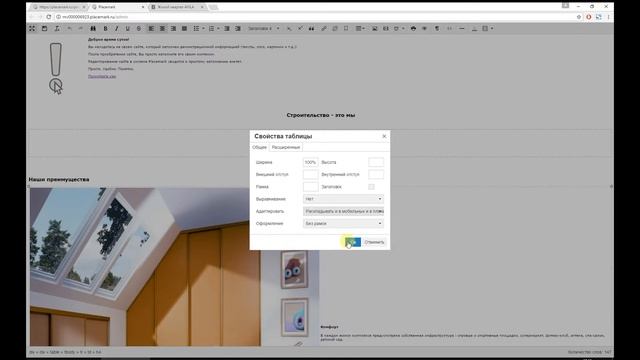Confirm table properties with OK button

(353, 242)
